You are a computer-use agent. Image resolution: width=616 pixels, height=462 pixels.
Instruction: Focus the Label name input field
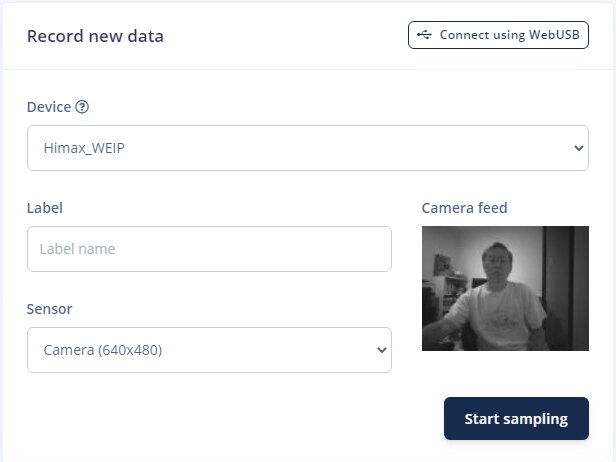pyautogui.click(x=209, y=249)
